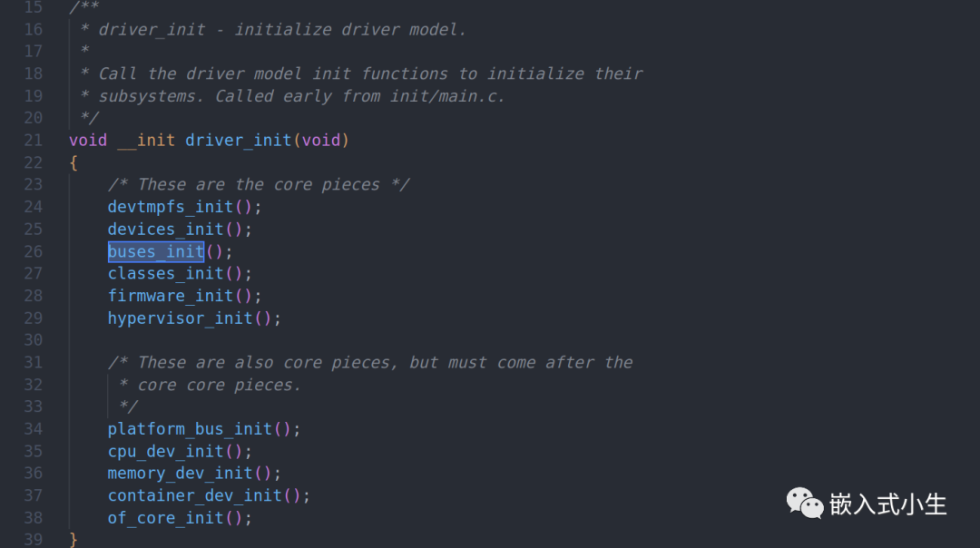Click the highlighted buses_init function call

tap(156, 251)
